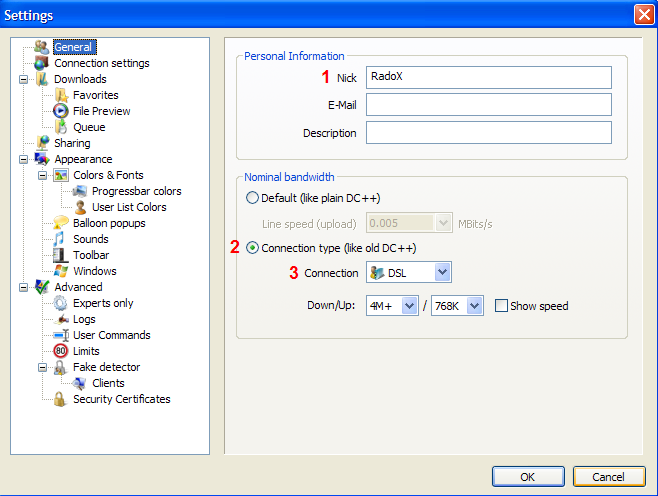
Task: Open the Connection DSL dropdown
Action: pyautogui.click(x=442, y=273)
